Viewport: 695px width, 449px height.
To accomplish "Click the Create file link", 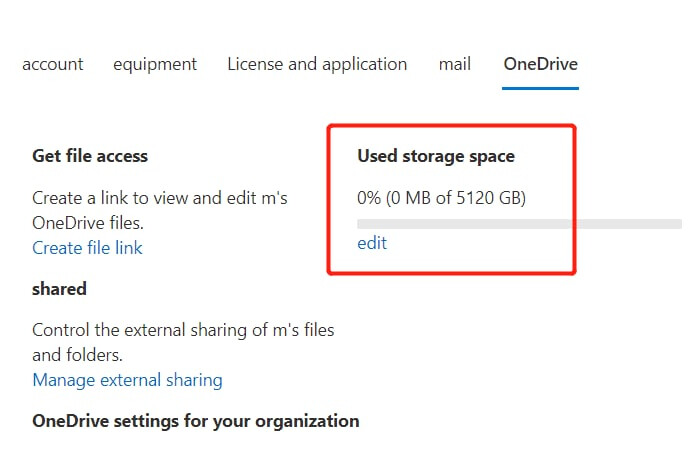I will pos(87,248).
